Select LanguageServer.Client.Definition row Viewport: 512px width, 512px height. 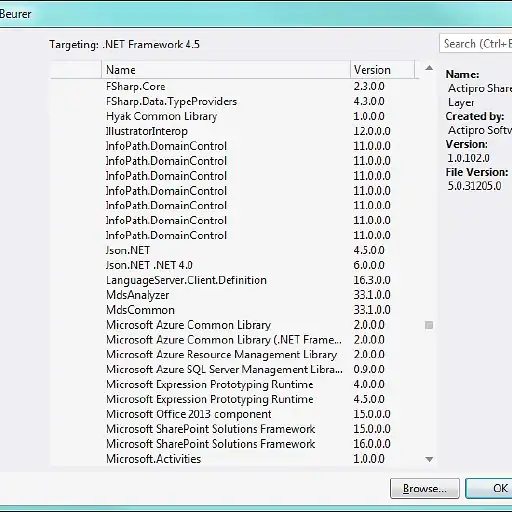[235, 280]
